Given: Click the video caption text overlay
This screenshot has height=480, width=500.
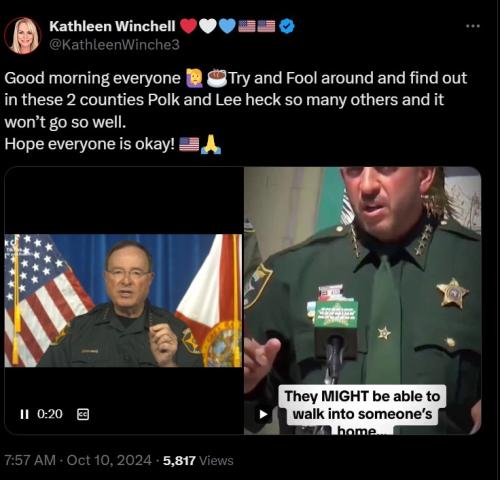Looking at the screenshot, I should click(x=362, y=410).
